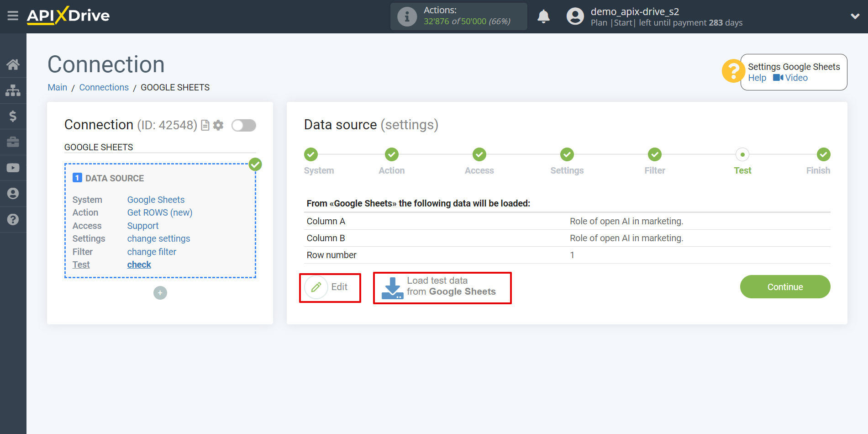Click the Support access link
Viewport: 868px width, 434px height.
pos(143,226)
